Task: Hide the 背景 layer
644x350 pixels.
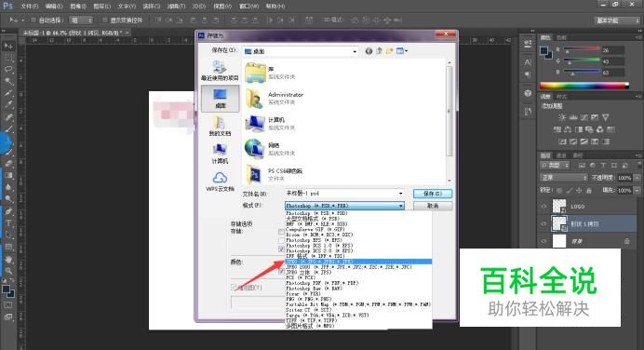Action: click(x=543, y=241)
